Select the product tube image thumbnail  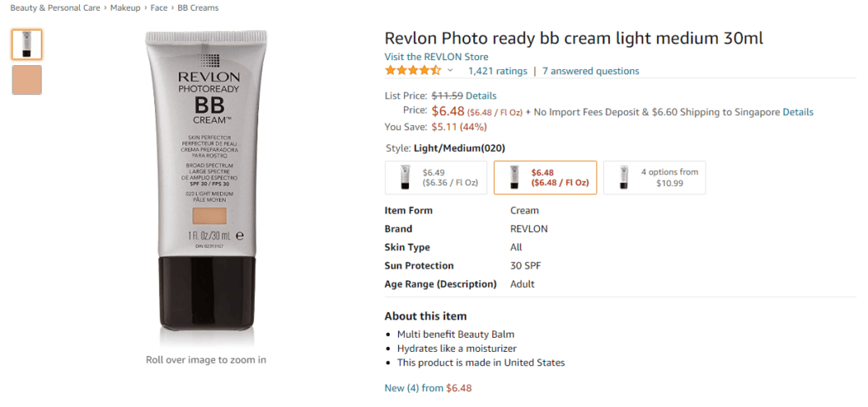27,45
